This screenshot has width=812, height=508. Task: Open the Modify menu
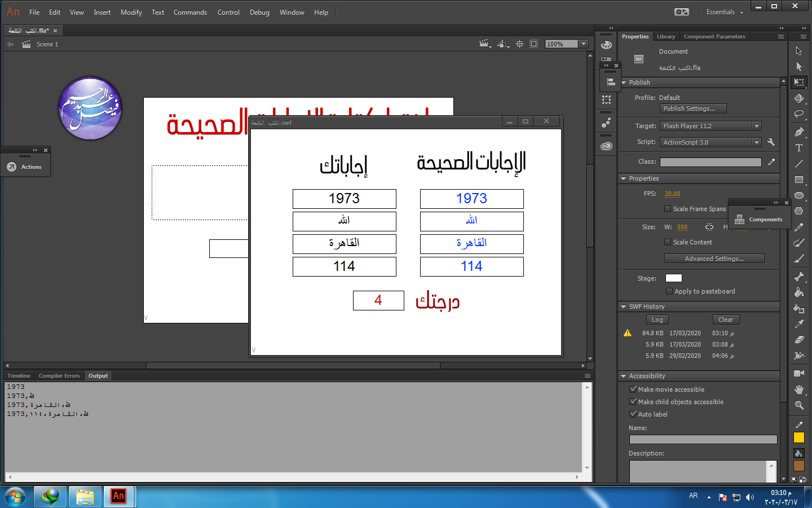[131, 12]
